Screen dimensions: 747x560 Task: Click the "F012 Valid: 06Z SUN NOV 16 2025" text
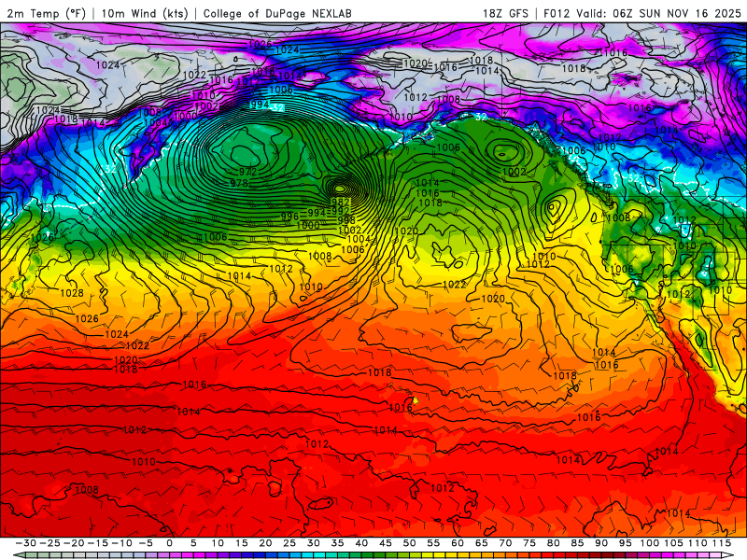[642, 13]
